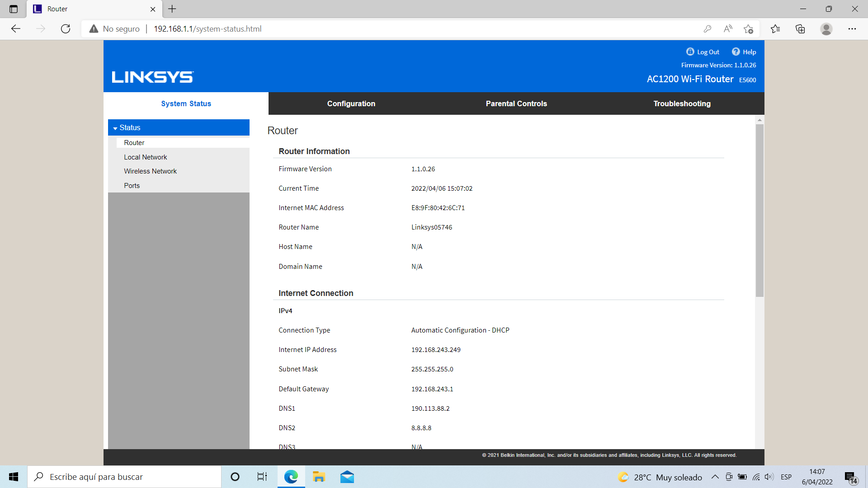Switch to the Configuration tab

pyautogui.click(x=351, y=103)
